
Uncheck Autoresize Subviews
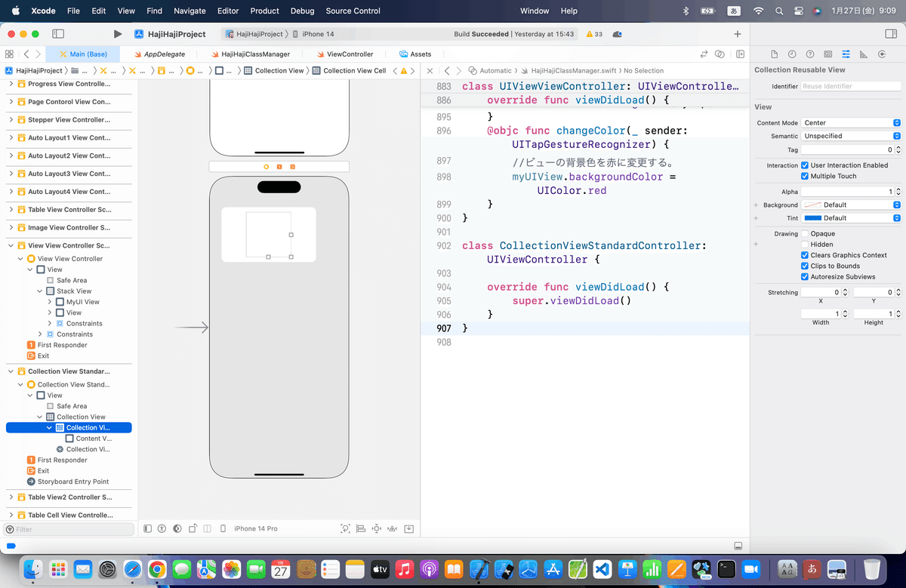805,276
